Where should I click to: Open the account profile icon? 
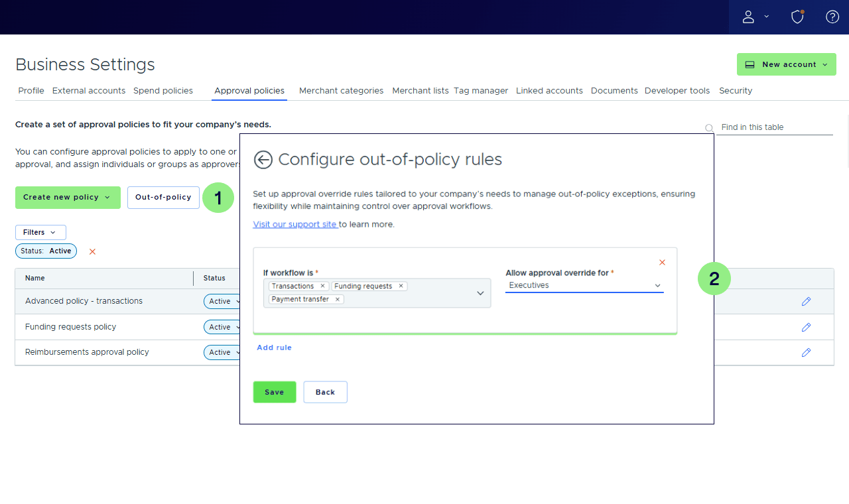[748, 17]
